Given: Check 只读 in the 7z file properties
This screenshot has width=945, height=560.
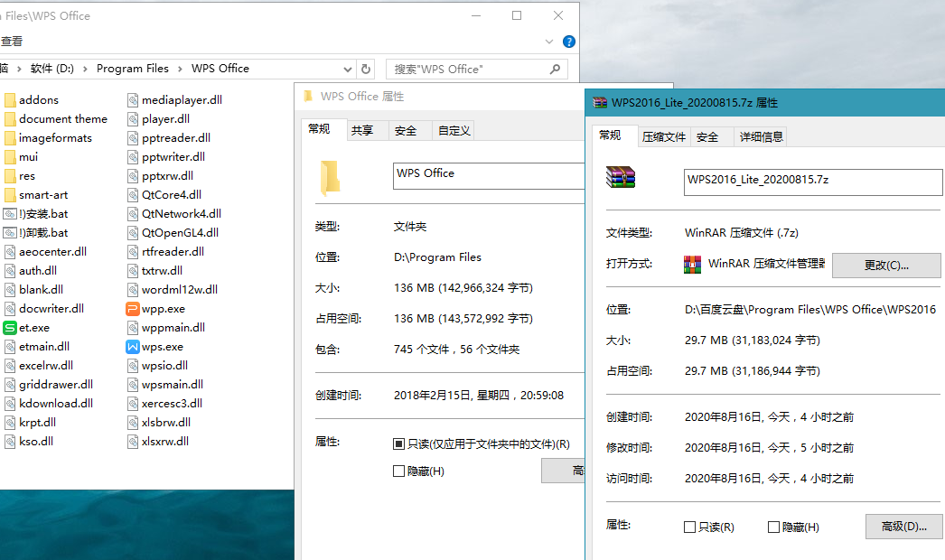Looking at the screenshot, I should (690, 527).
